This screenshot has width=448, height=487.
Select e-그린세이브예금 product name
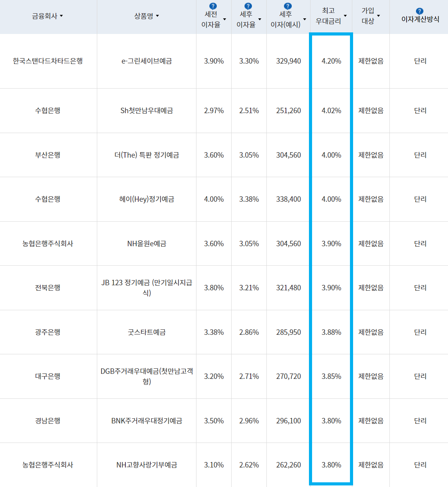click(146, 61)
